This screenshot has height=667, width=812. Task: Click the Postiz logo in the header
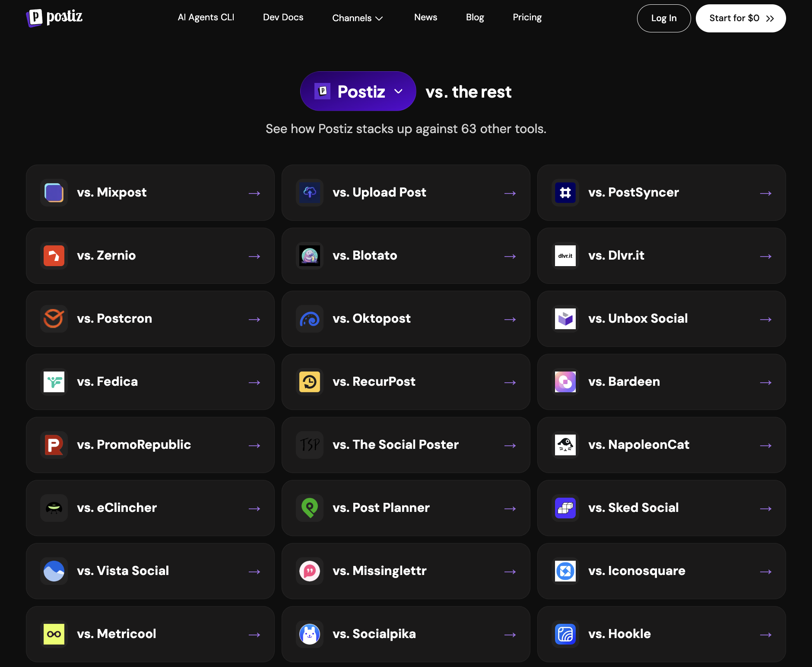click(54, 18)
